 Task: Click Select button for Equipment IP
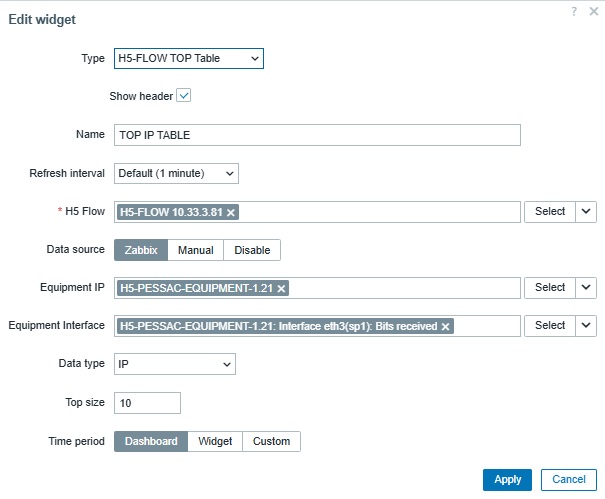point(550,288)
